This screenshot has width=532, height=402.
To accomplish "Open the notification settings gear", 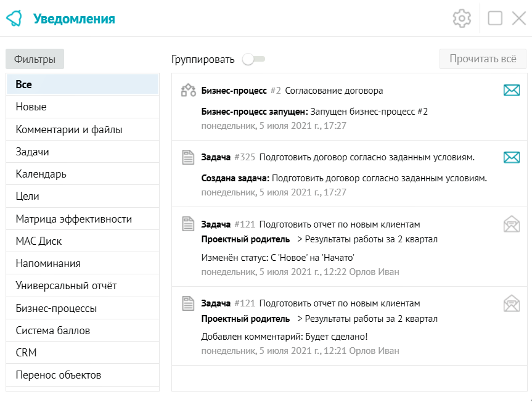I will click(x=461, y=18).
